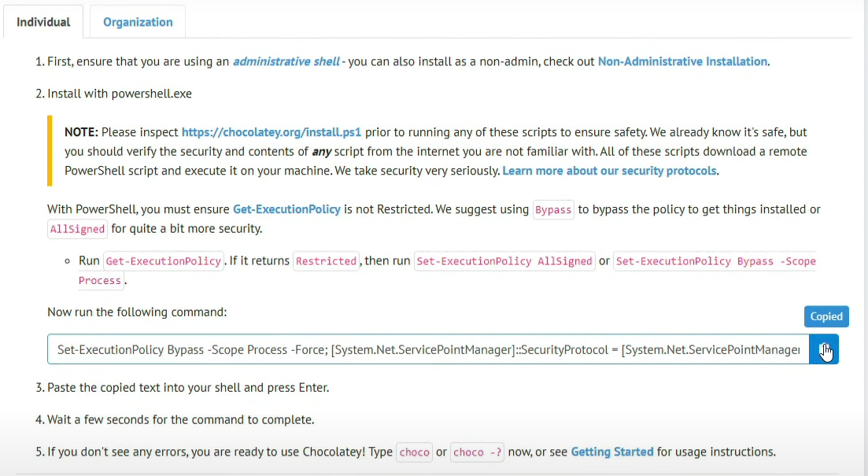Viewport: 868px width, 476px height.
Task: Switch to the Organization tab
Action: [x=138, y=22]
